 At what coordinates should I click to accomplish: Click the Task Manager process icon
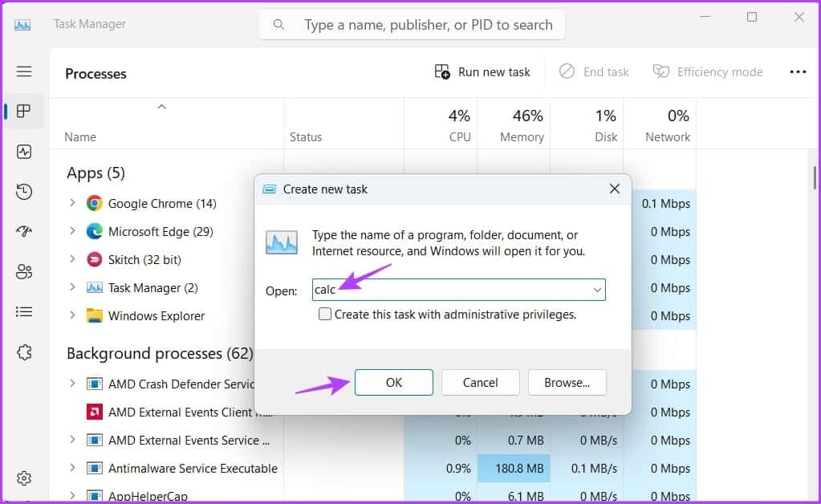pos(94,288)
